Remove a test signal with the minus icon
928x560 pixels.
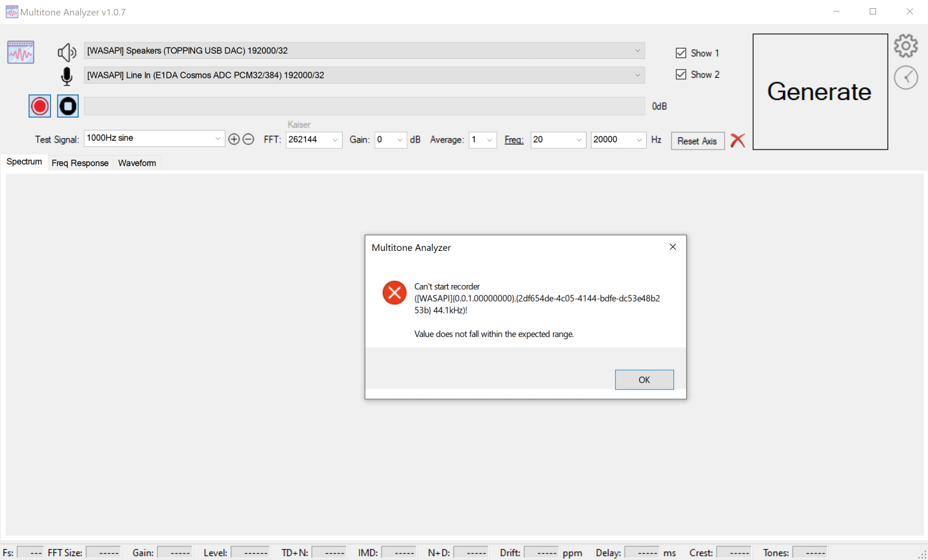pyautogui.click(x=248, y=139)
